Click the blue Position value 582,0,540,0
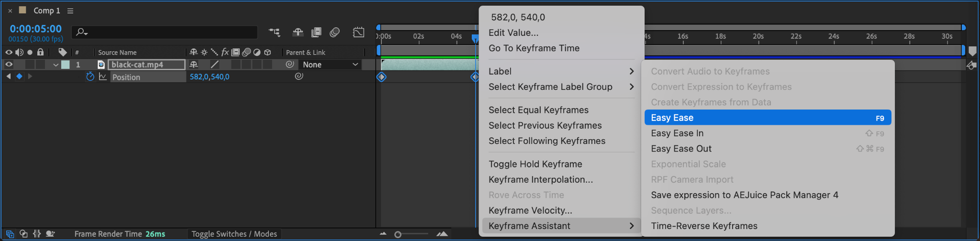980x241 pixels. click(x=210, y=77)
